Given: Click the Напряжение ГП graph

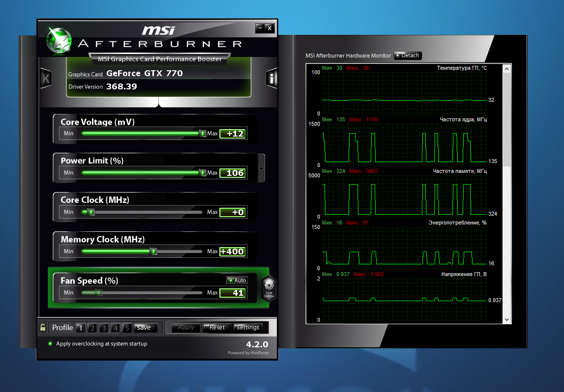Looking at the screenshot, I should coord(404,299).
